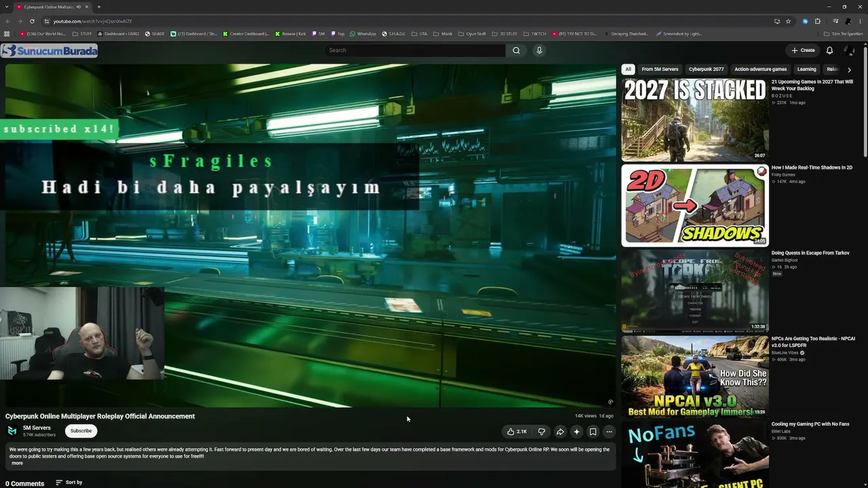Focus the YouTube search field
The image size is (868, 488).
pos(415,50)
